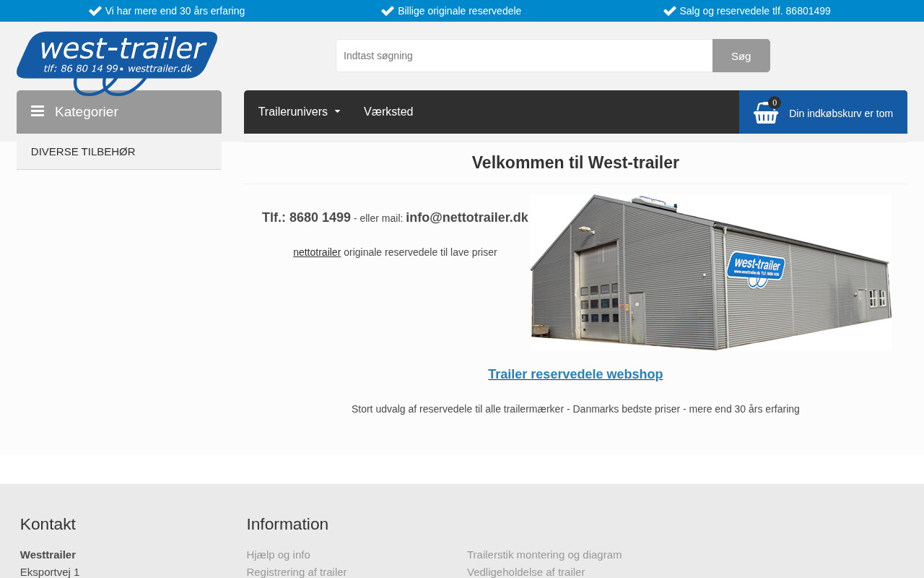Screen dimensions: 924x578
Task: Click the info@nettotrailer.dk email text
Action: coord(467,217)
